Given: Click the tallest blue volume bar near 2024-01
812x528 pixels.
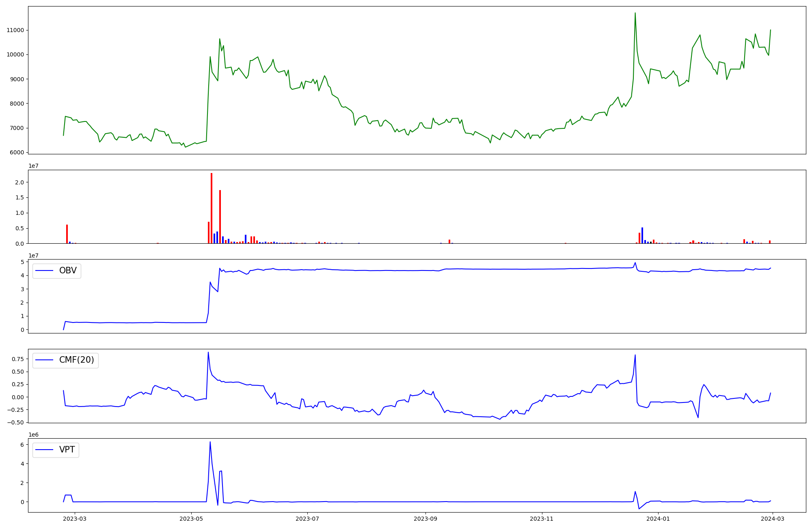Looking at the screenshot, I should point(642,236).
